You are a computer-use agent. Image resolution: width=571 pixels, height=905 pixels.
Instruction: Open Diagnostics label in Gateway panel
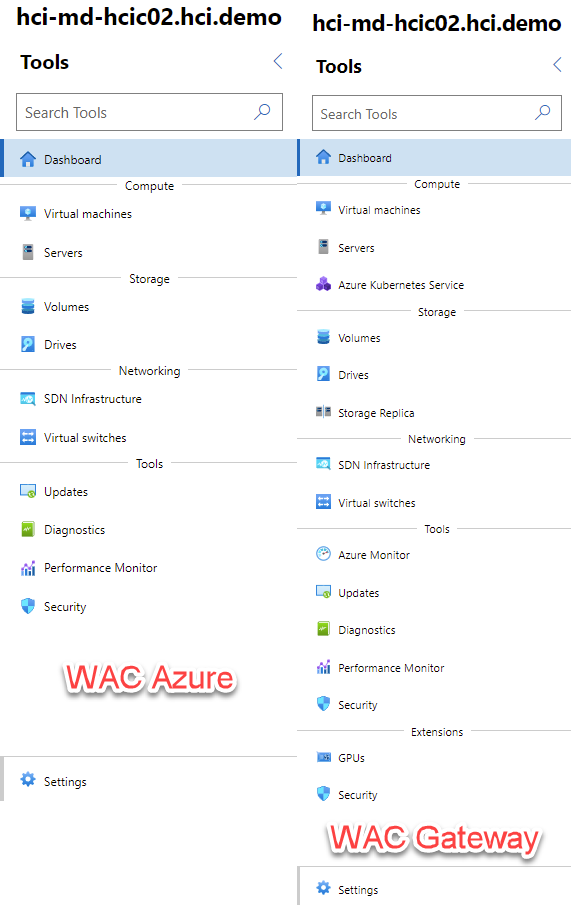367,630
